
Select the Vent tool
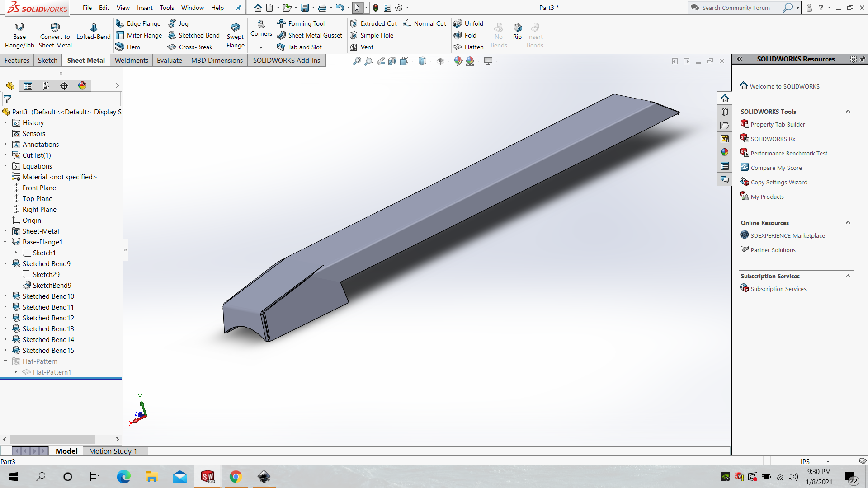point(362,47)
